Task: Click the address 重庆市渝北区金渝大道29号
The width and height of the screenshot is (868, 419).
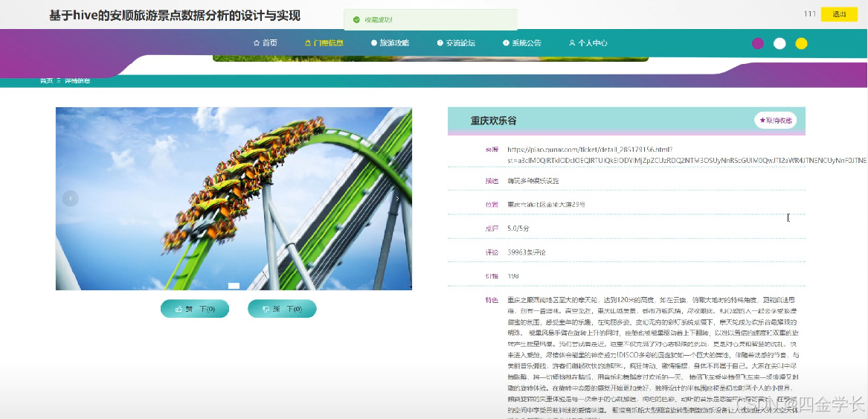Action: pos(547,205)
